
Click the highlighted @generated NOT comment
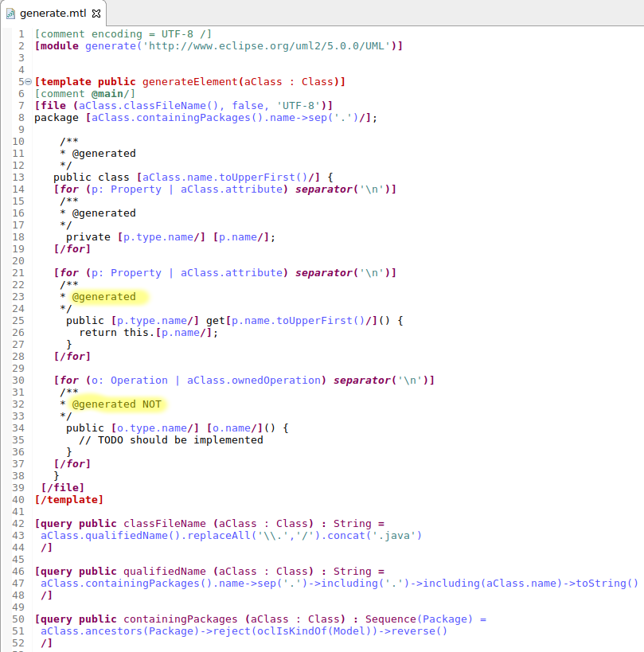pos(115,404)
